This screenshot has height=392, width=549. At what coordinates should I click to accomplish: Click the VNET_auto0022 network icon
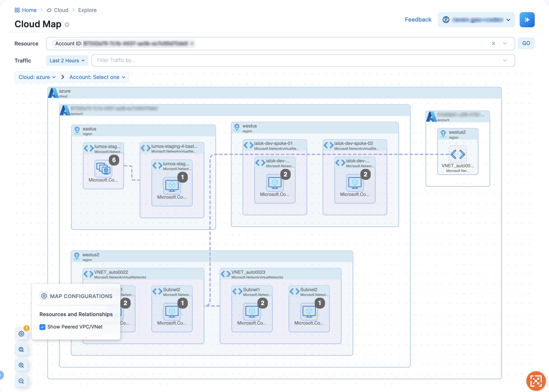(x=88, y=274)
